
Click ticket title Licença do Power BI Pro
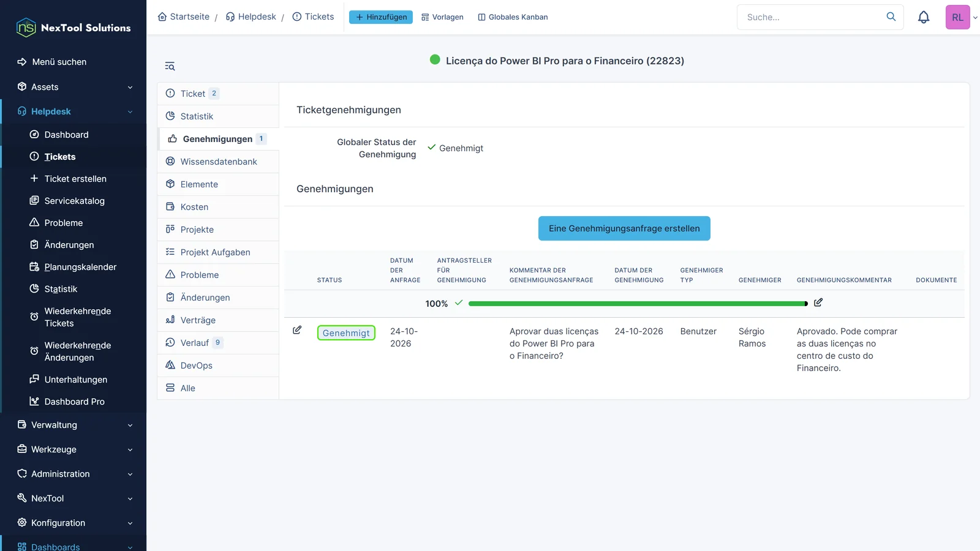coord(565,61)
